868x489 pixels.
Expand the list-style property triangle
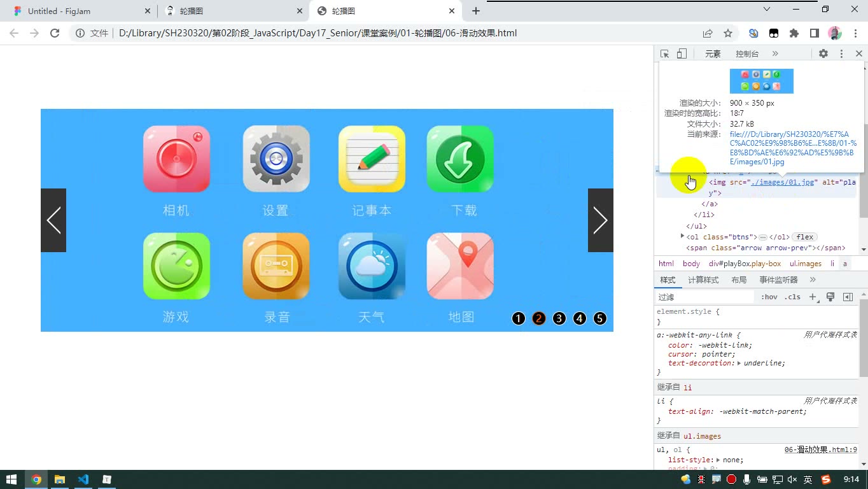718,460
